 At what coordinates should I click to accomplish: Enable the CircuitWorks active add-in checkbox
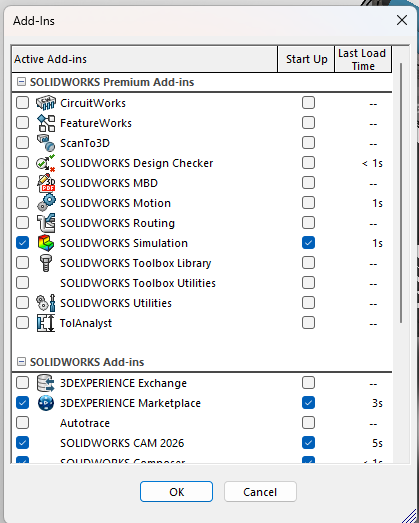[22, 103]
